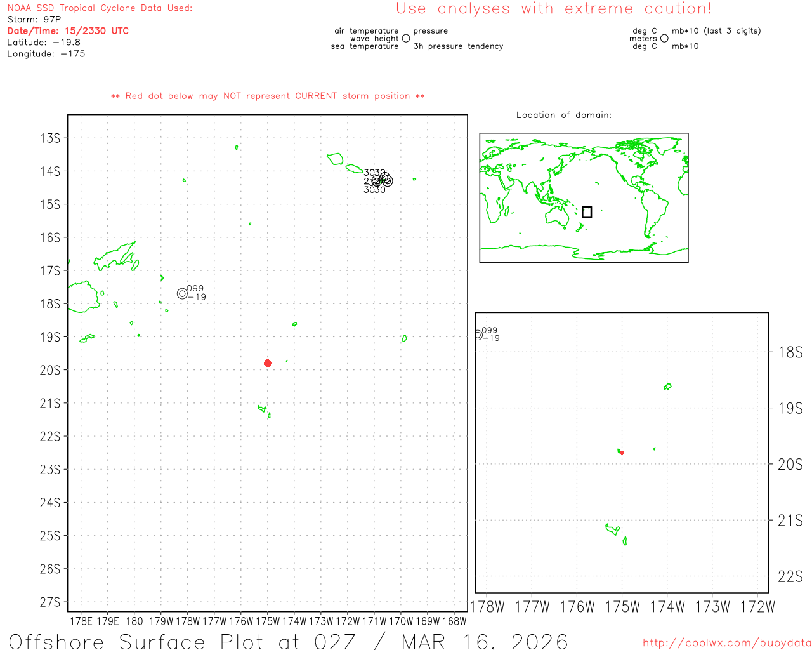This screenshot has height=650, width=812.
Task: Click the Samoa island outline near 172W 13S
Action: click(x=335, y=159)
